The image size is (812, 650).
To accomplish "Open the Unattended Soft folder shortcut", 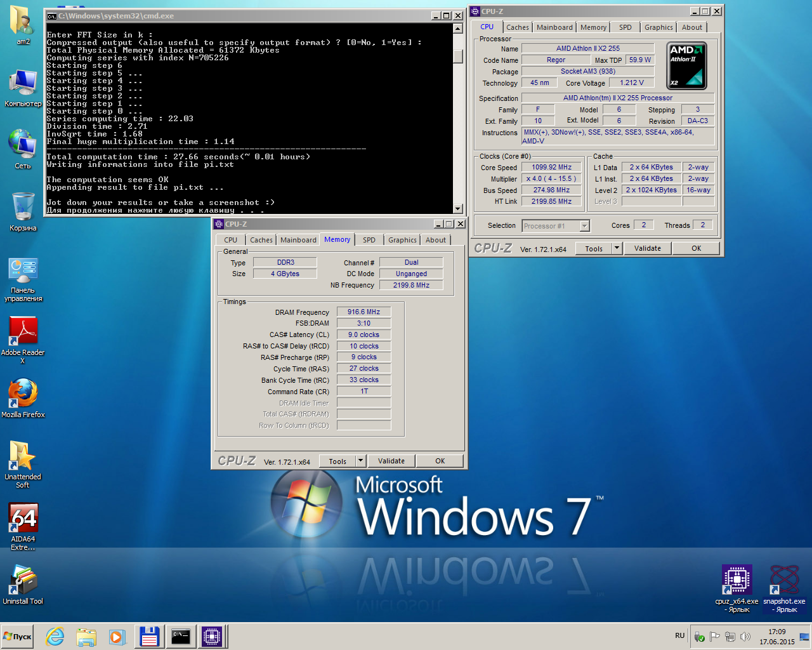I will (x=23, y=464).
